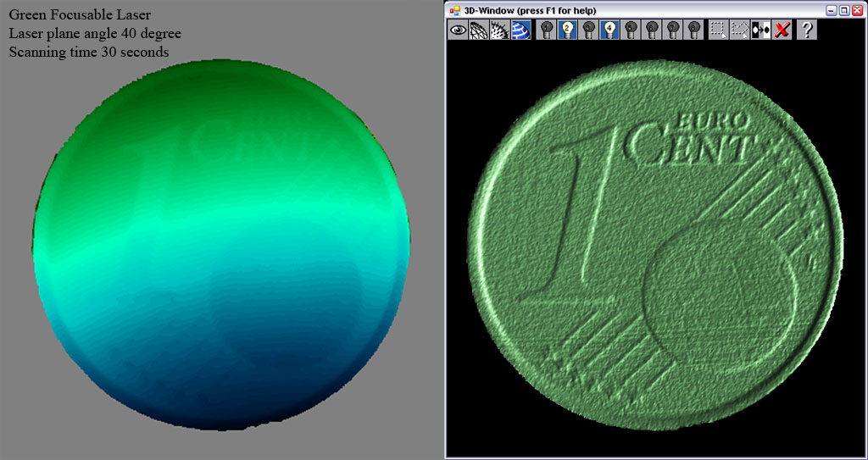Select the spiky point-cloud display icon

point(499,30)
